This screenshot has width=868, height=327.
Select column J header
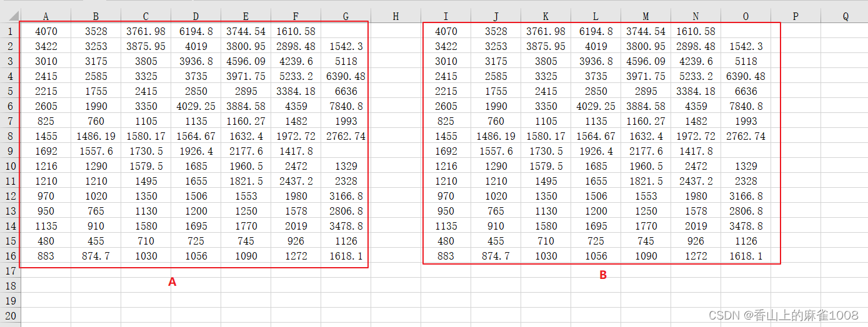[x=496, y=16]
